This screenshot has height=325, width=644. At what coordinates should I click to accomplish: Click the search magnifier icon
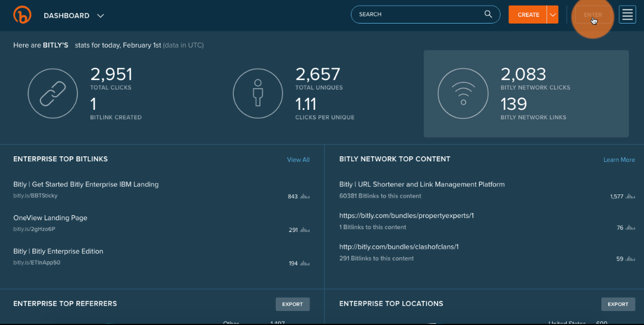point(488,14)
